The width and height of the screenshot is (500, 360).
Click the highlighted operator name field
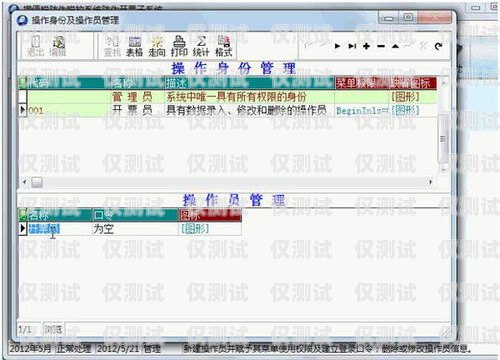pos(44,229)
